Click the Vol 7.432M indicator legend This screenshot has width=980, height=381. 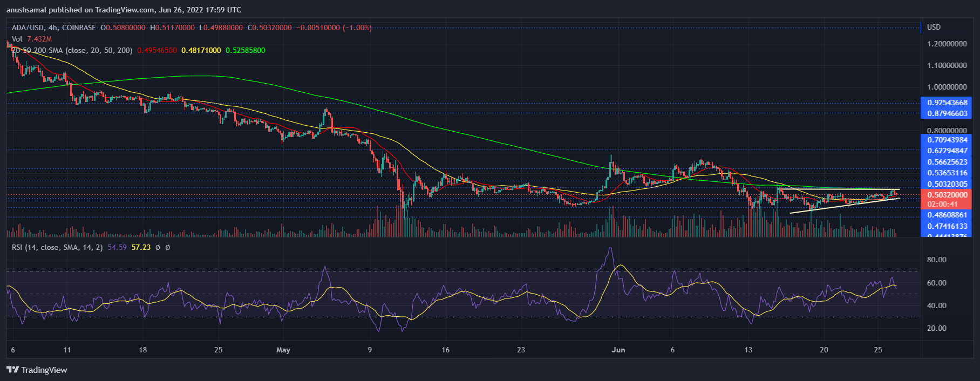click(32, 39)
